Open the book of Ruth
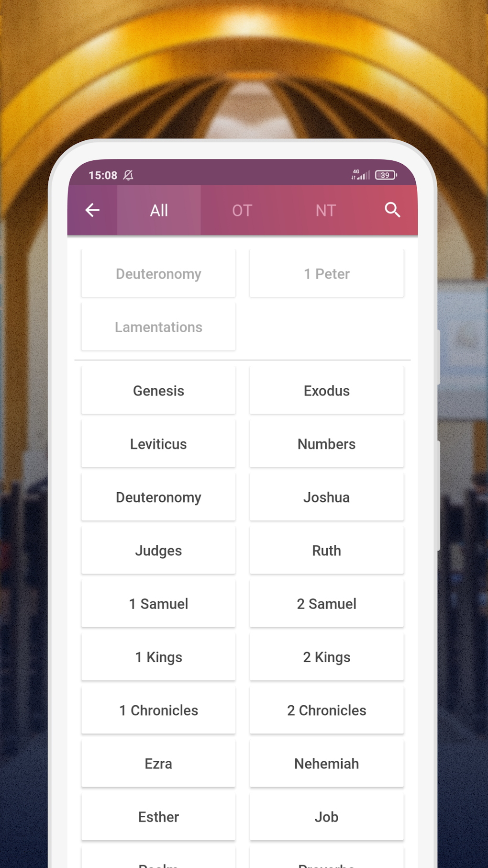This screenshot has height=868, width=488. pos(327,551)
